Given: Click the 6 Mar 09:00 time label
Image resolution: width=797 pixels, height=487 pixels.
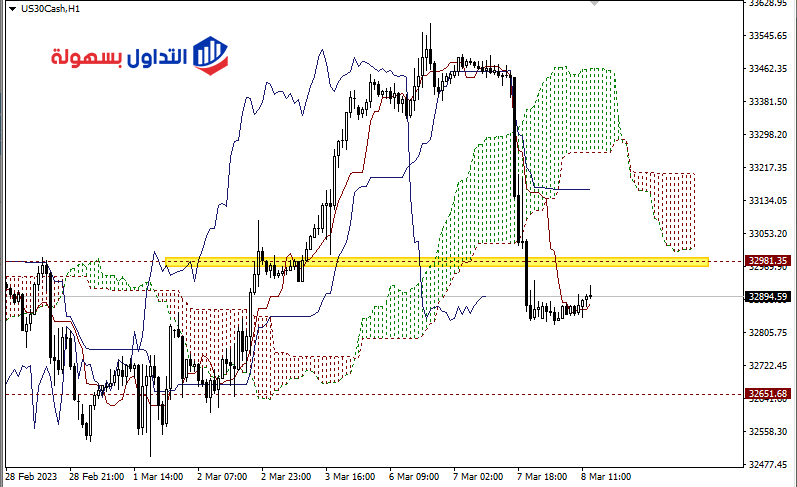Looking at the screenshot, I should tap(414, 477).
